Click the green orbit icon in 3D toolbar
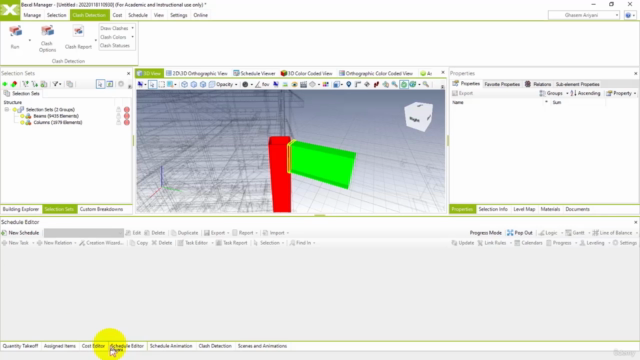This screenshot has height=360, width=640. [404, 84]
